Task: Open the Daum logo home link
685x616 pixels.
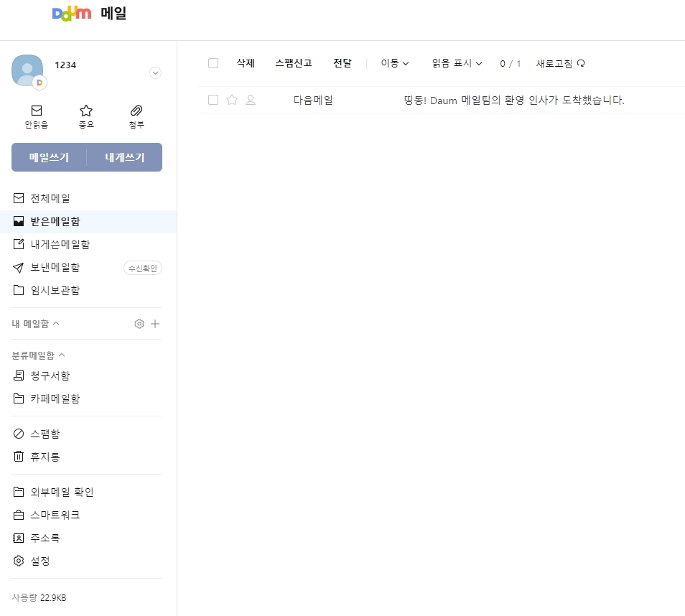Action: pyautogui.click(x=72, y=14)
